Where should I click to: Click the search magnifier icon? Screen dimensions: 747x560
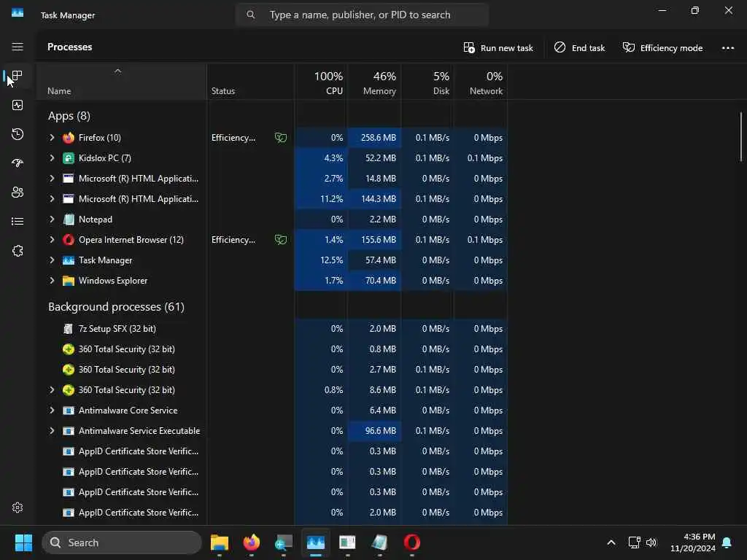coord(251,15)
